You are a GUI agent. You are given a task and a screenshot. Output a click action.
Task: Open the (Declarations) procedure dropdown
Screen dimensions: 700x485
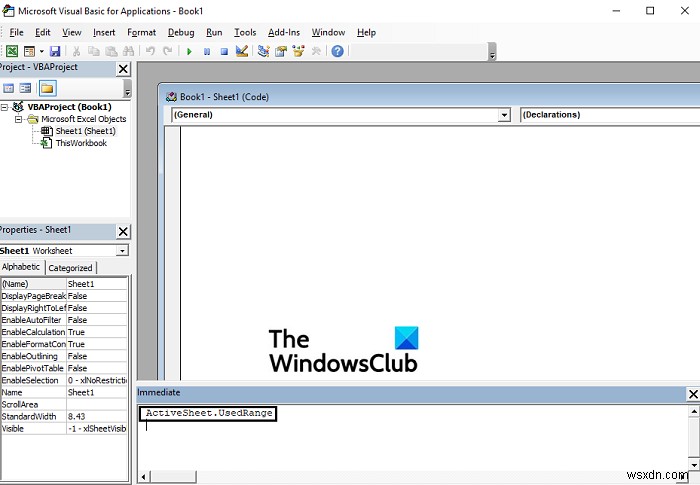pyautogui.click(x=610, y=115)
